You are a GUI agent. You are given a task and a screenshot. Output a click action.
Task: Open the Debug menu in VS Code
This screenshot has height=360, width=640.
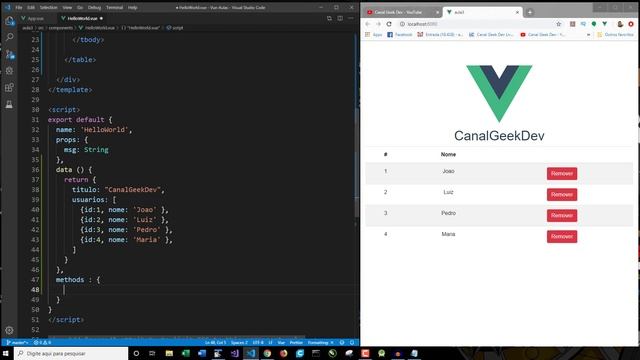click(x=94, y=7)
